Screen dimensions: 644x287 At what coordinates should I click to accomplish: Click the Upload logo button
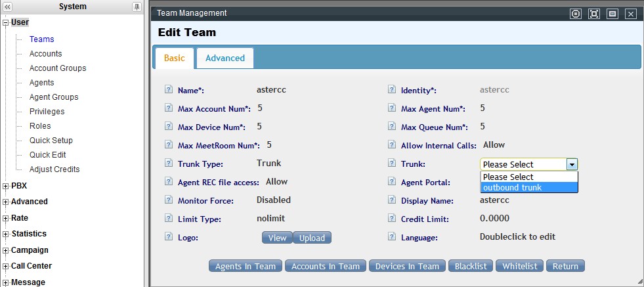click(x=312, y=238)
